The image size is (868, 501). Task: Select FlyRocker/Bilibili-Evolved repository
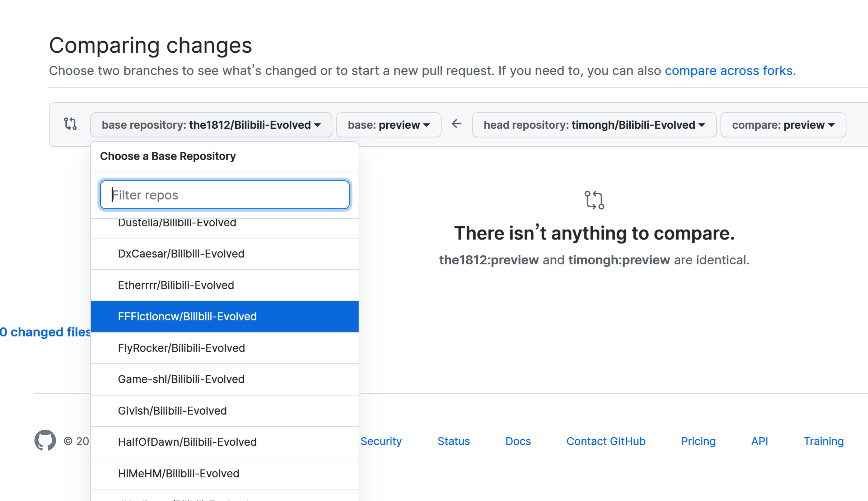[x=225, y=348]
